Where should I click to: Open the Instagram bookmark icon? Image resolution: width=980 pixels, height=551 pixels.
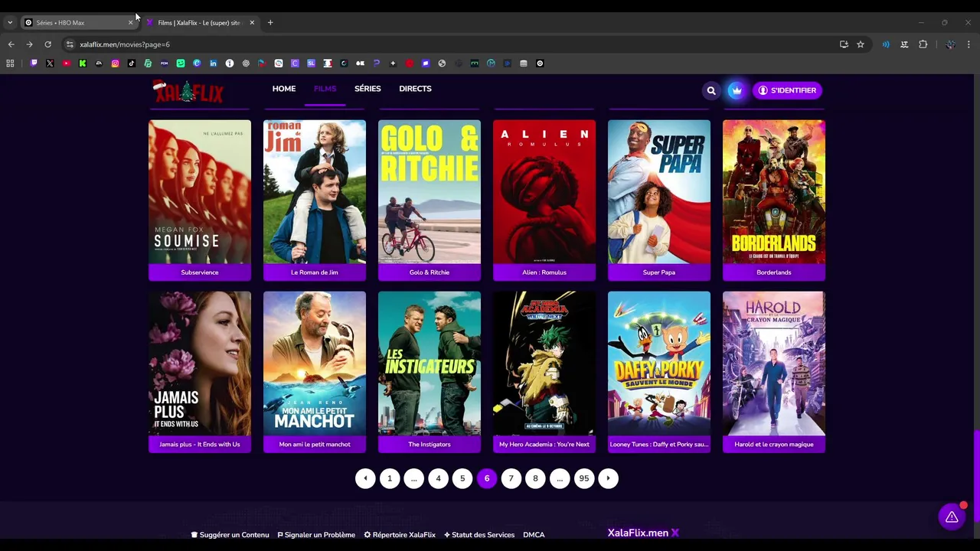[x=116, y=64]
